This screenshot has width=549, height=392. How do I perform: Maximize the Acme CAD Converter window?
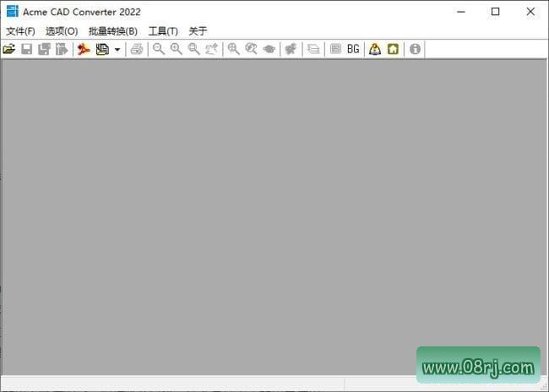tap(495, 12)
